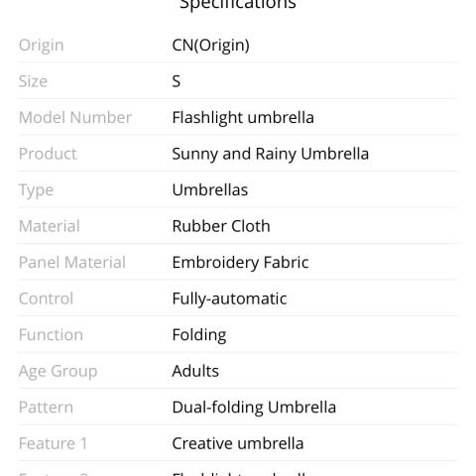Select the Dual-folding Umbrella value
The height and width of the screenshot is (476, 476).
click(254, 408)
